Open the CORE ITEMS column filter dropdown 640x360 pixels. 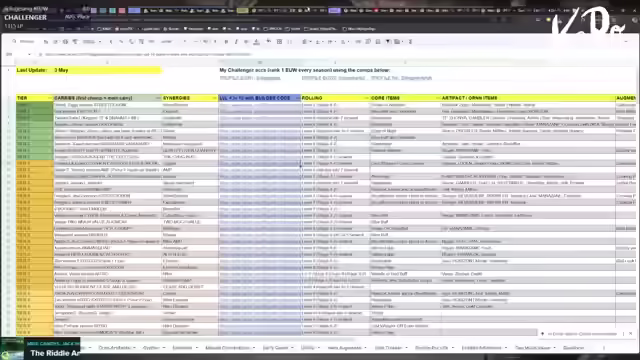click(x=437, y=98)
